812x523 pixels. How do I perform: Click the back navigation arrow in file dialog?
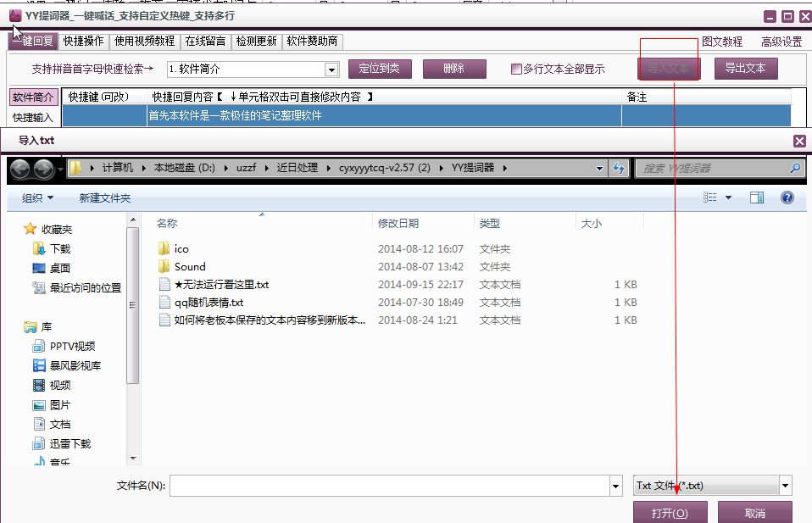[x=19, y=170]
